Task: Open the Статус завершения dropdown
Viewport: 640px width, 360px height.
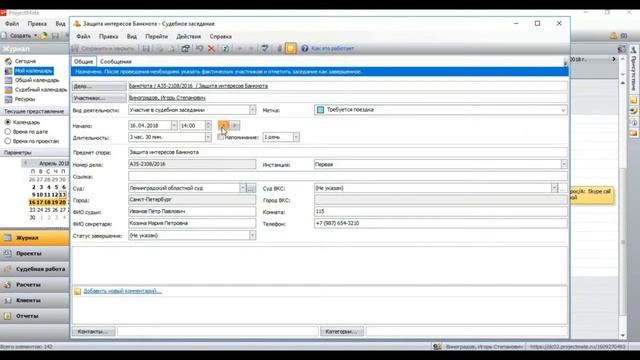Action: tap(252, 236)
